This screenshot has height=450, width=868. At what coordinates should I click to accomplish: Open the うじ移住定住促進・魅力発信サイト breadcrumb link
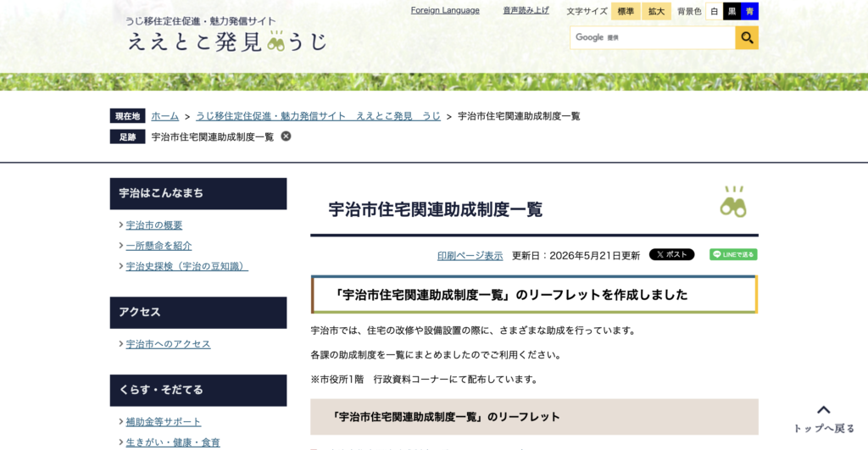pyautogui.click(x=319, y=116)
